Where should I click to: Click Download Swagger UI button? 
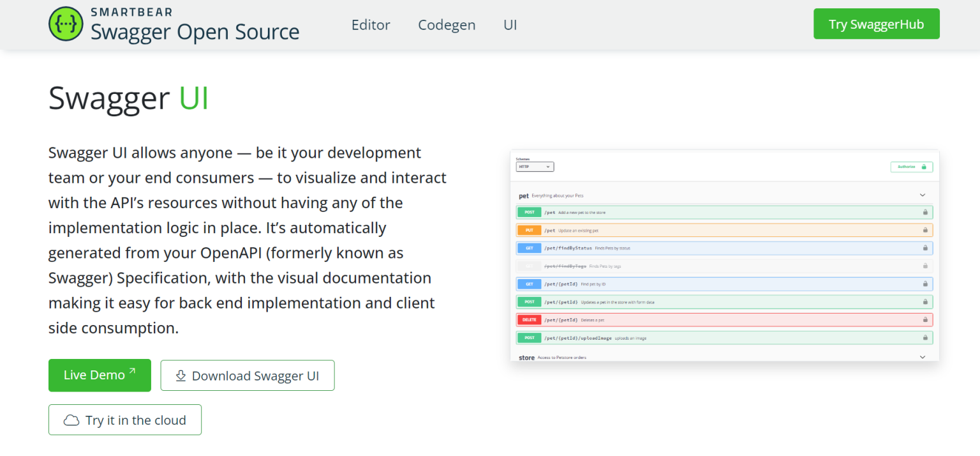(248, 376)
